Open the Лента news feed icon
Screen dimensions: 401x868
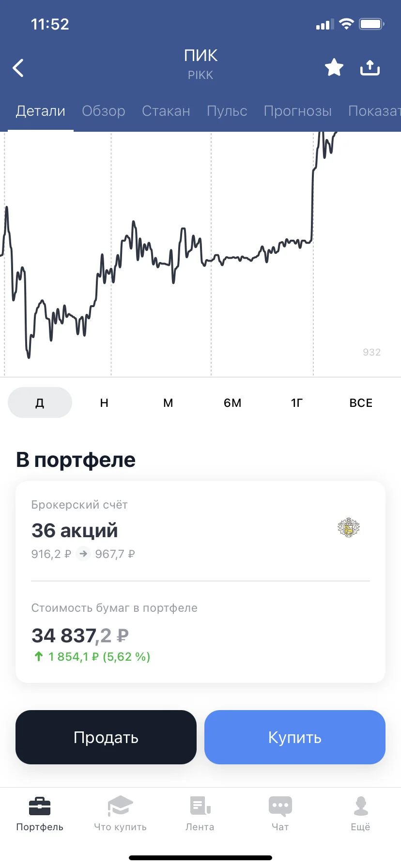point(200,806)
